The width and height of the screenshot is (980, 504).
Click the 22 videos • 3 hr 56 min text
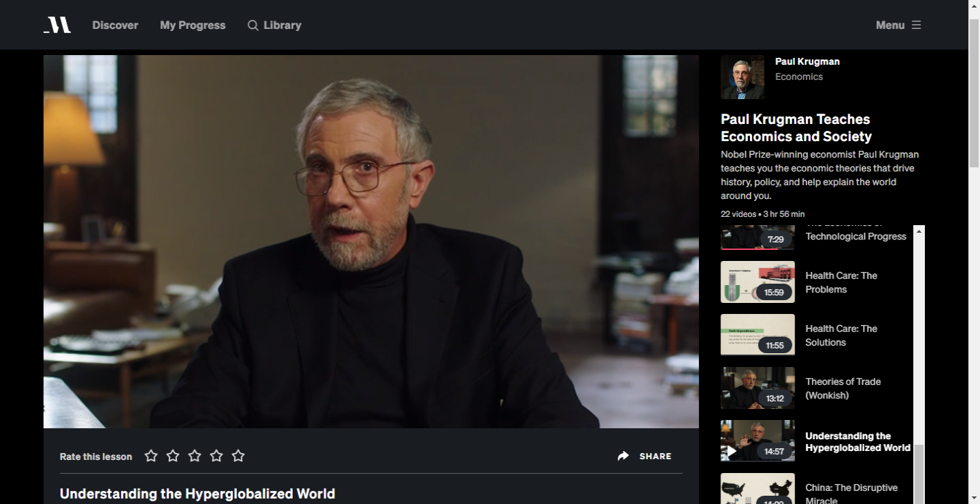(763, 214)
